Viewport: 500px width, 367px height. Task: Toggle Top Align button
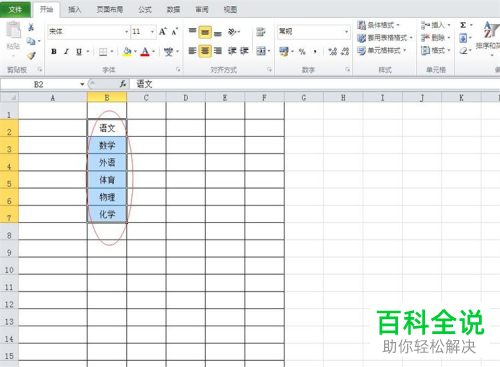click(x=192, y=32)
